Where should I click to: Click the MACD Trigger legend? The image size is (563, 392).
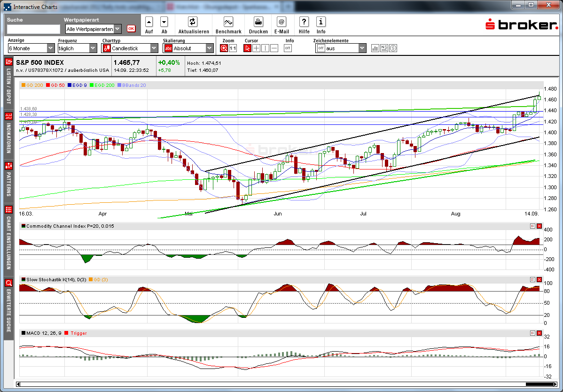point(76,333)
